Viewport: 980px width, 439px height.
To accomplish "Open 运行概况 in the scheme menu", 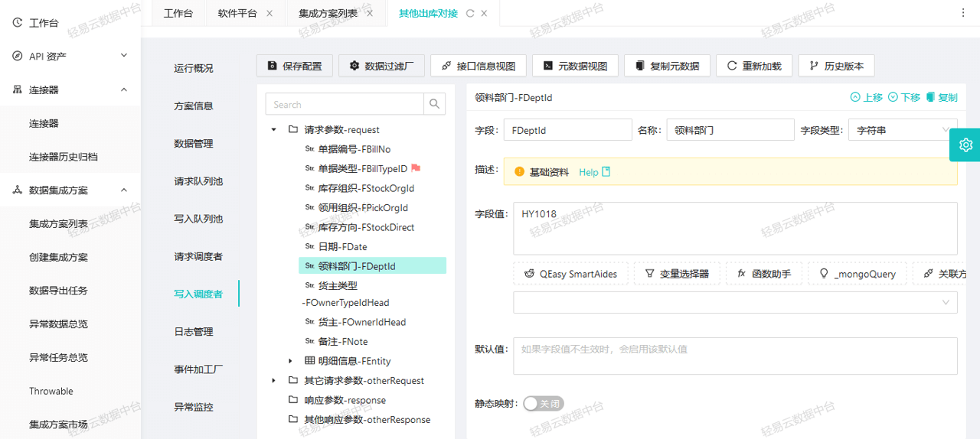I will click(194, 68).
